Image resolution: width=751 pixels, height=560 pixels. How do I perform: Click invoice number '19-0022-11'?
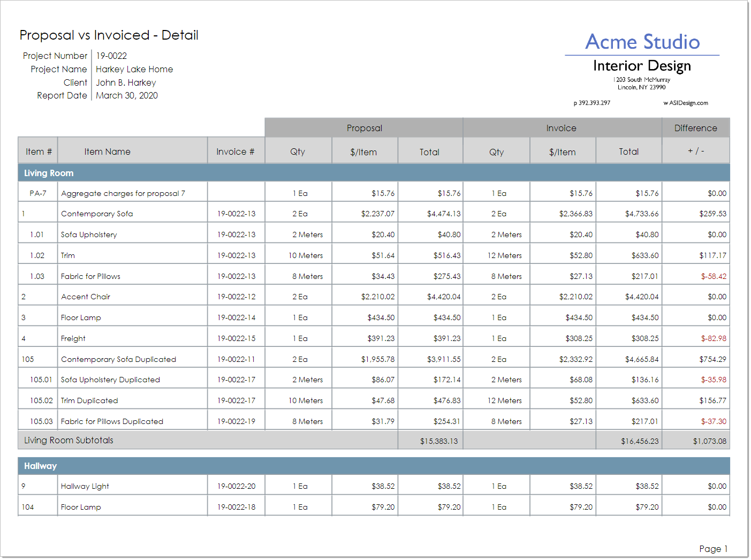236,359
